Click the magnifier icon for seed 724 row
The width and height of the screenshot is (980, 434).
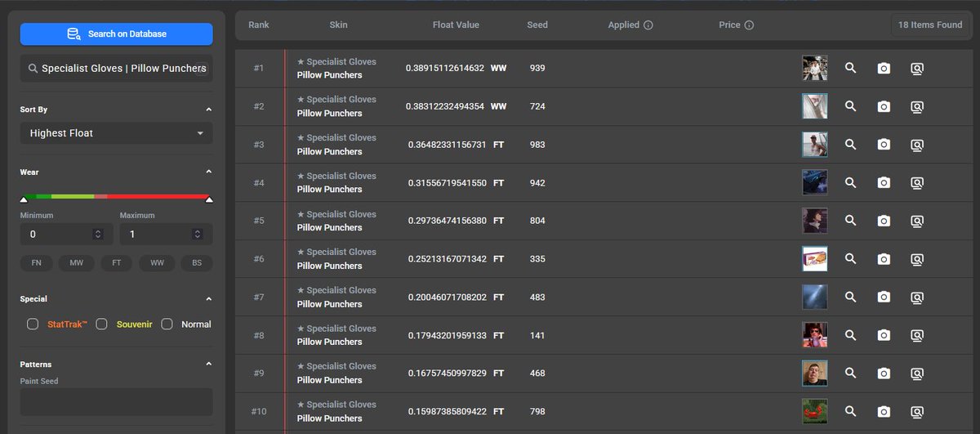click(x=850, y=106)
